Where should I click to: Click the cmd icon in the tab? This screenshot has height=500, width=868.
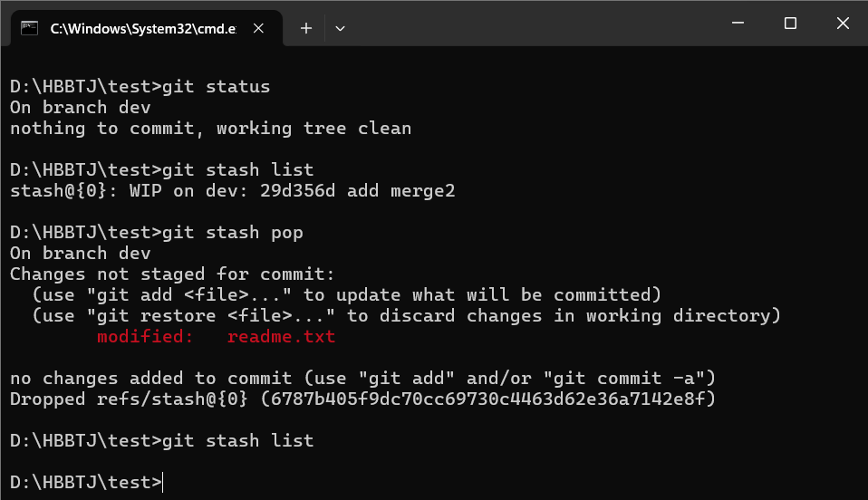(x=29, y=28)
